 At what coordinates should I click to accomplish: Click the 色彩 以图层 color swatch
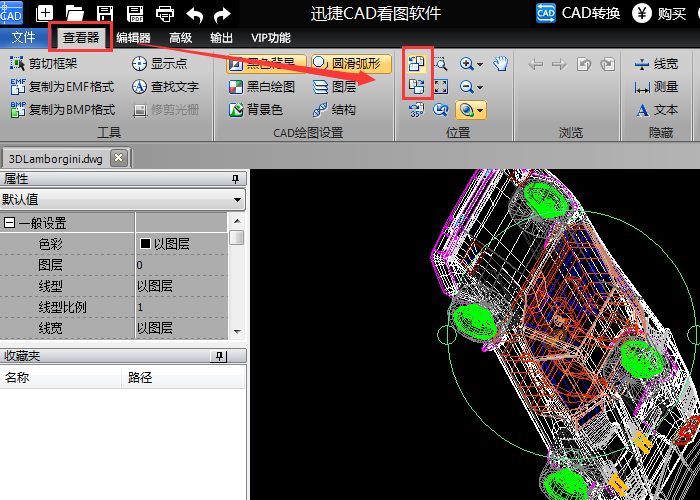point(145,243)
